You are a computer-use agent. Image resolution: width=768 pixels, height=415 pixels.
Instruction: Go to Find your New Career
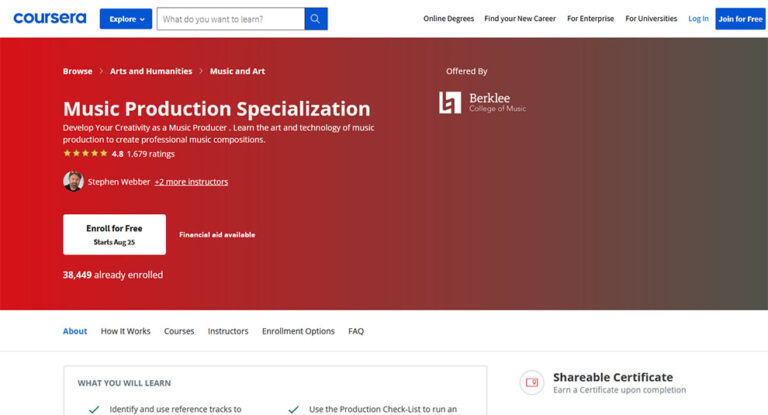click(x=520, y=19)
